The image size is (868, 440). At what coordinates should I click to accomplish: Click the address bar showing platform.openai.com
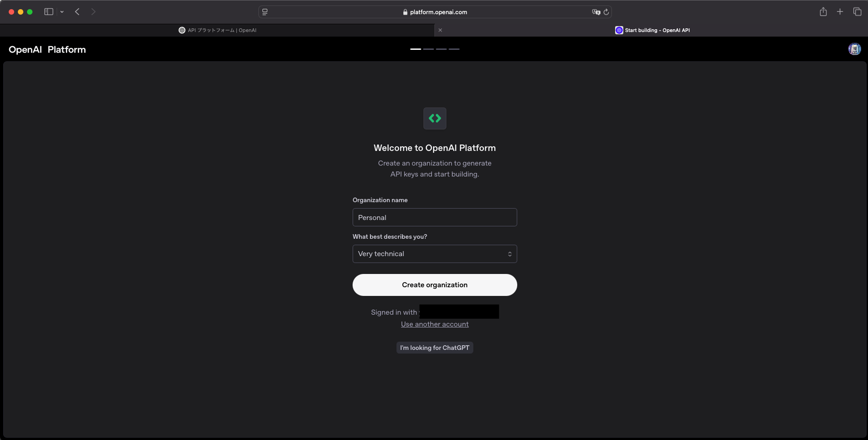click(435, 12)
